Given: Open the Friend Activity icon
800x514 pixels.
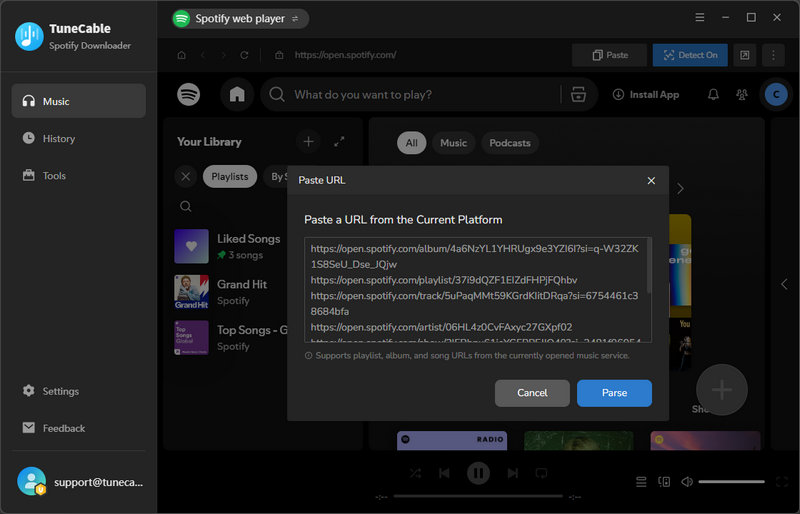Looking at the screenshot, I should pyautogui.click(x=742, y=94).
